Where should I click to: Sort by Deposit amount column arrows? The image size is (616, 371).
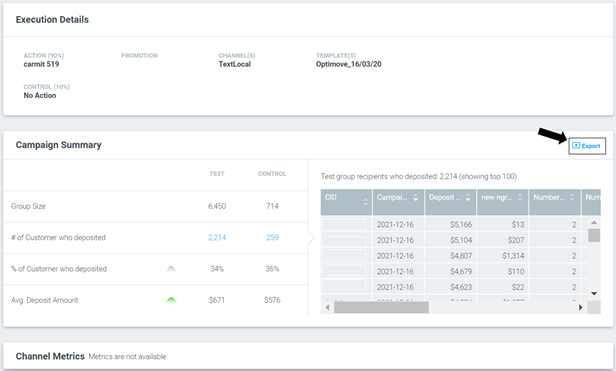[x=468, y=198]
